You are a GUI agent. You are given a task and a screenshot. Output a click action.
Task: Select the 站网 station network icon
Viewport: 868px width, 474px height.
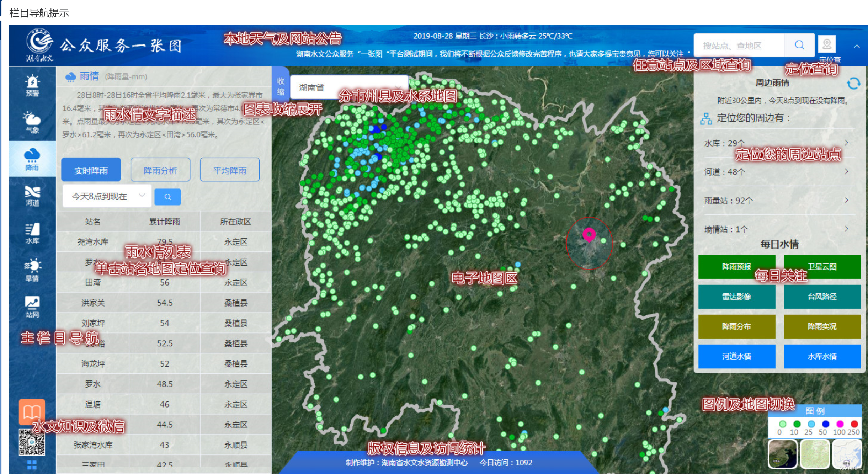(32, 307)
